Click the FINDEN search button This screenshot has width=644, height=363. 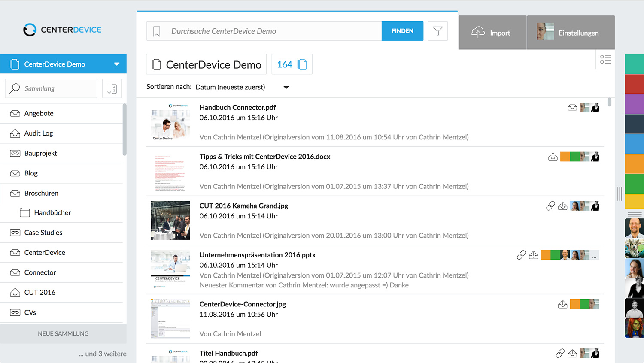pyautogui.click(x=402, y=31)
